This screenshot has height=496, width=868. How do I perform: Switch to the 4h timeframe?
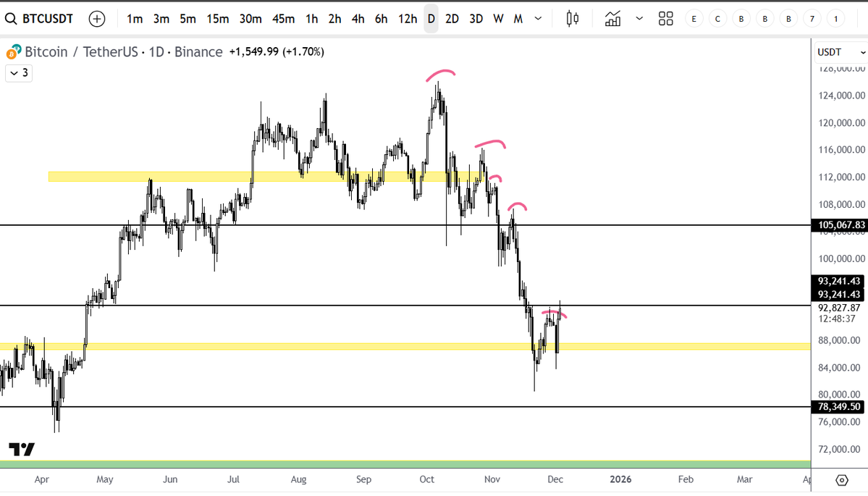[358, 19]
